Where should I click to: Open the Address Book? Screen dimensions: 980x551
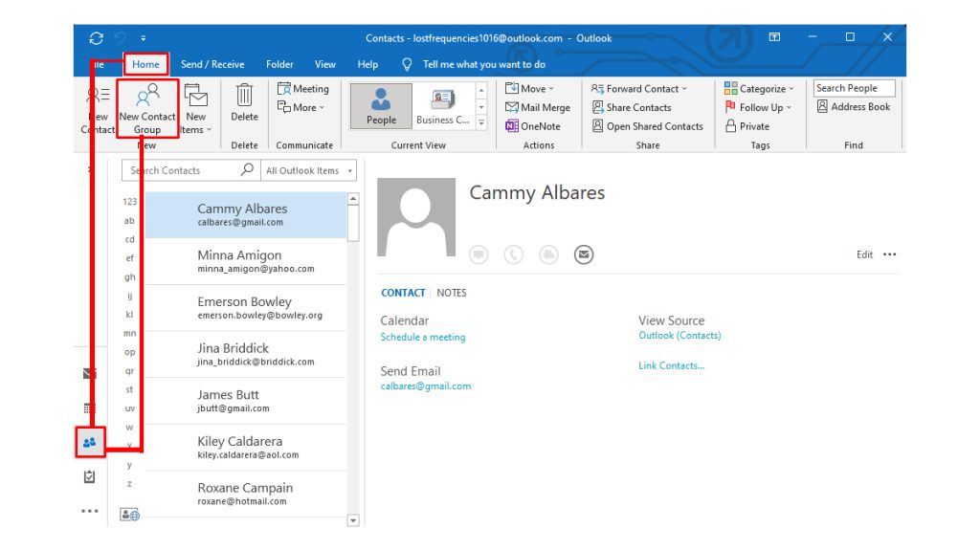(853, 107)
